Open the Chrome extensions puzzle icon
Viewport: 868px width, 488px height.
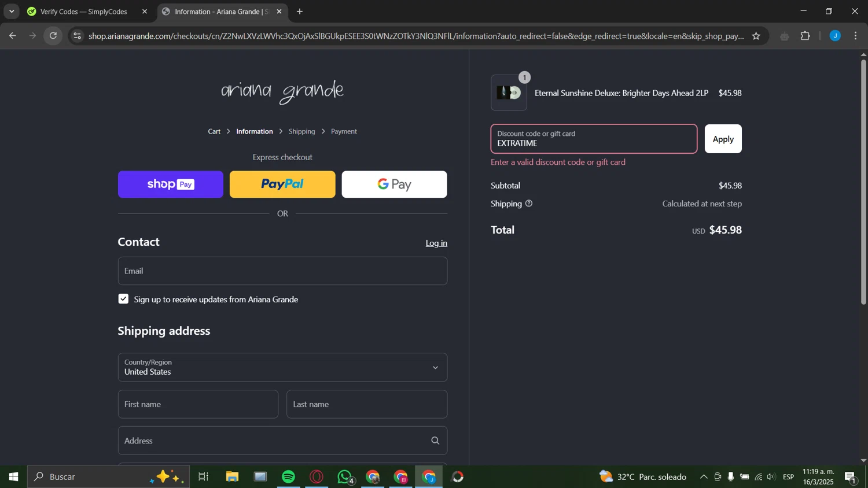(805, 36)
